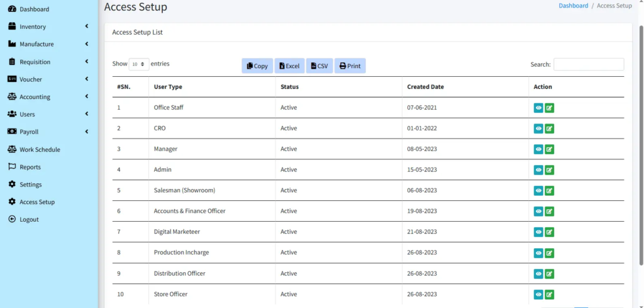Follow the Dashboard breadcrumb link
Screen dimensions: 644x308
coord(574,6)
